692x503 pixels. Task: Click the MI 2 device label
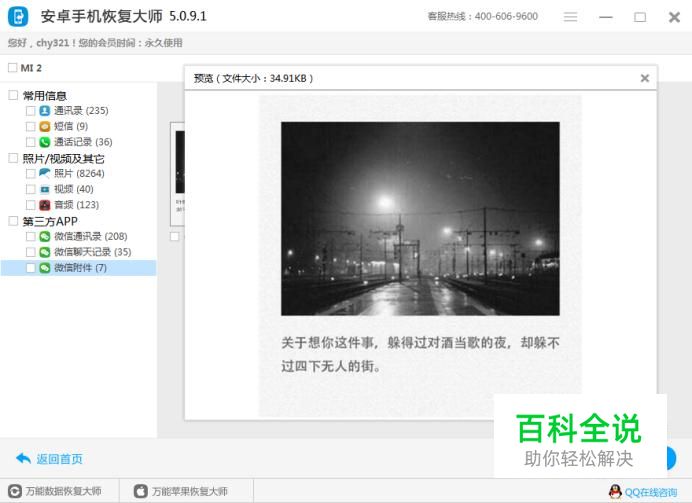[31, 68]
